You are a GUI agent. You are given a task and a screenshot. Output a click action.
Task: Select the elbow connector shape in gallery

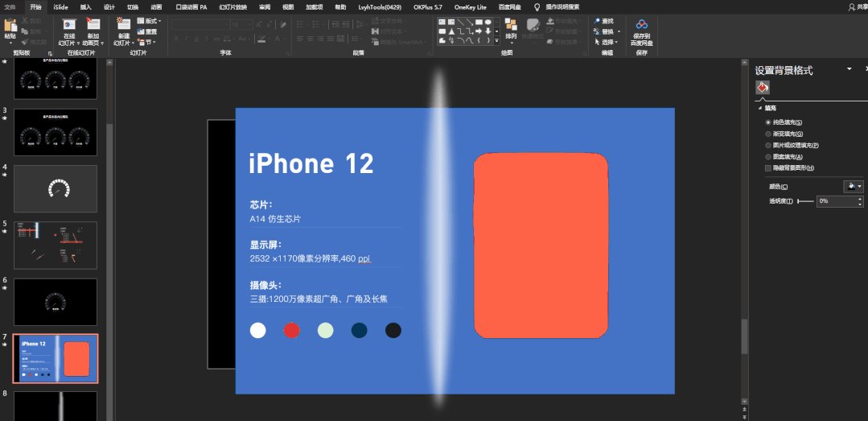461,31
